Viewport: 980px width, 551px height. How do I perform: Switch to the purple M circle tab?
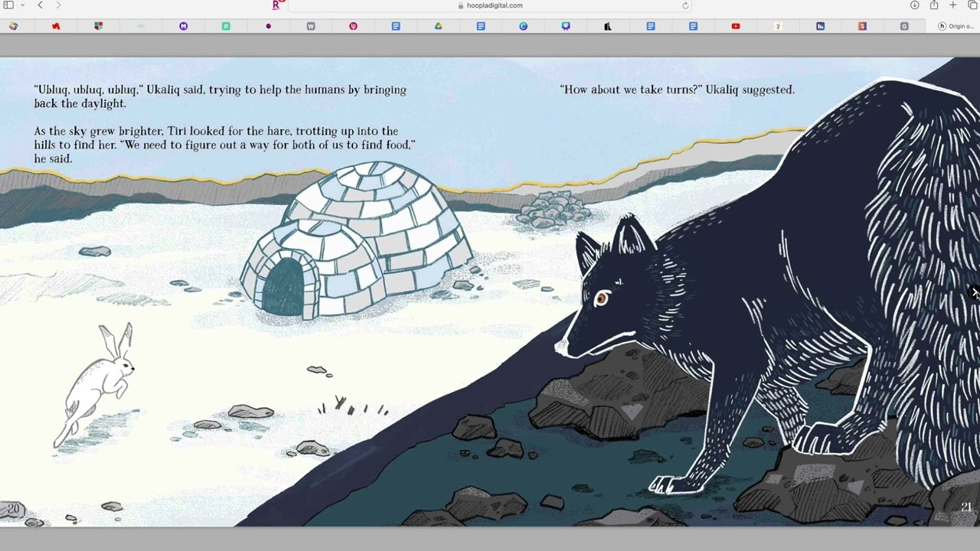pyautogui.click(x=184, y=26)
